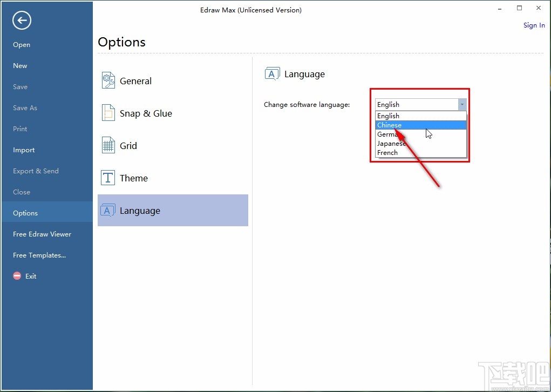This screenshot has width=551, height=392.
Task: Select the Language options tab
Action: pos(173,210)
